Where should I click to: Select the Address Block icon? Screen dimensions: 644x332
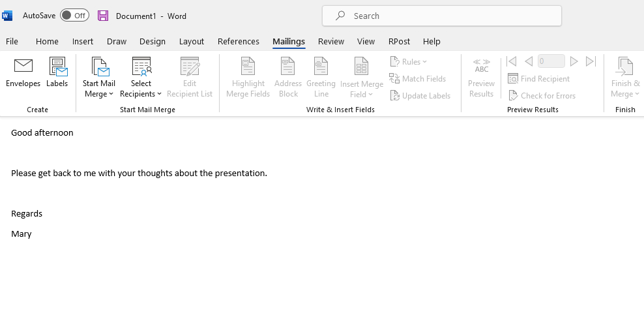pos(287,67)
